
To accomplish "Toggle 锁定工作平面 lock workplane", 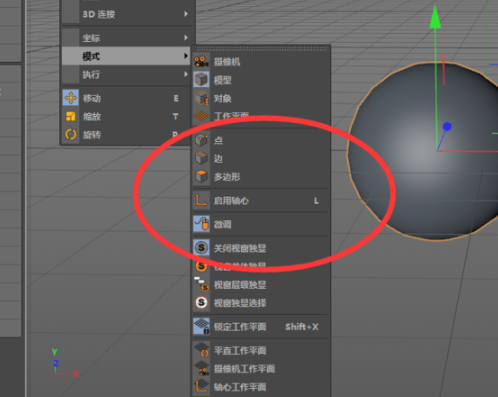I will [x=261, y=326].
